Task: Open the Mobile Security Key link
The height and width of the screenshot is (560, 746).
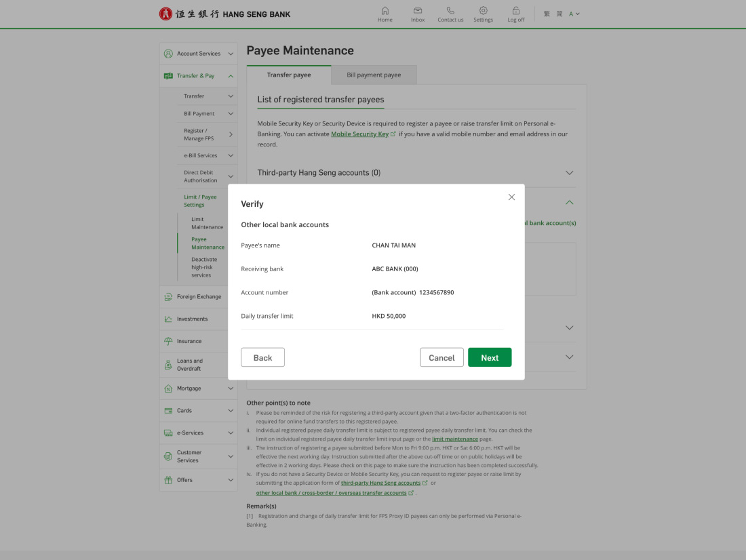Action: [359, 134]
